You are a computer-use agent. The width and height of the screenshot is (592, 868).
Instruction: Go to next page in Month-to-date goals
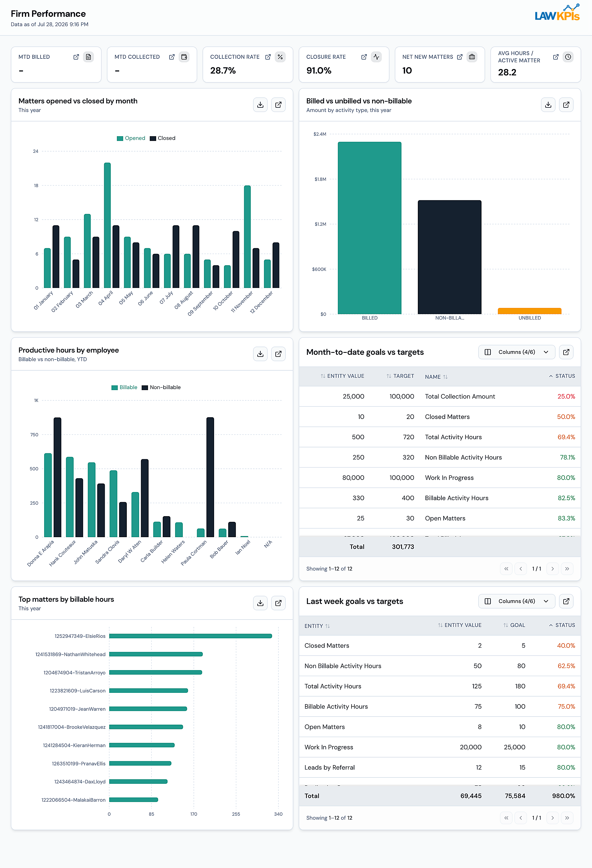coord(552,568)
